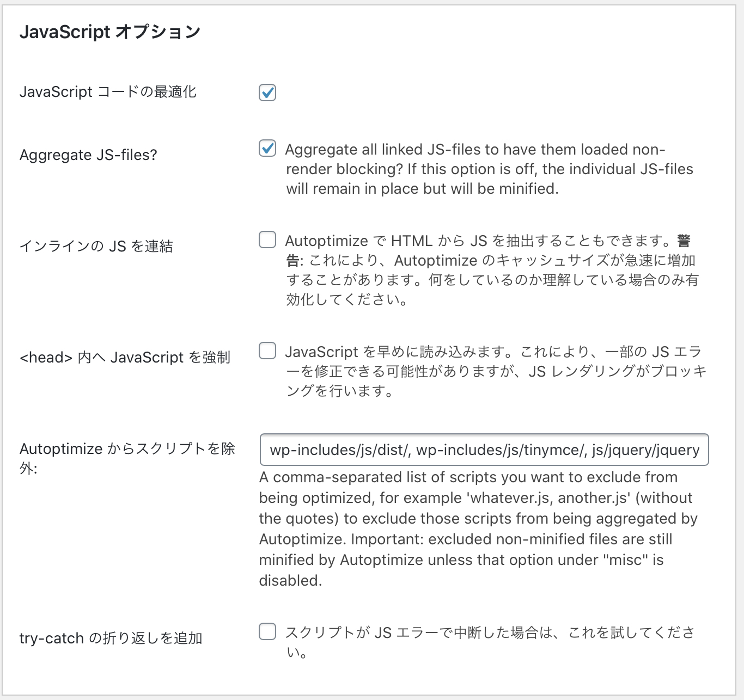Click the インラインの JS を連結 row label
Viewport: 744px width, 700px height.
click(96, 246)
